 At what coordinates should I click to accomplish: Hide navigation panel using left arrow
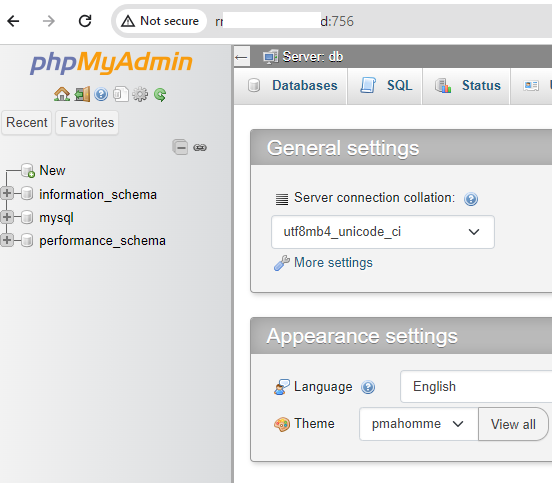[x=242, y=57]
